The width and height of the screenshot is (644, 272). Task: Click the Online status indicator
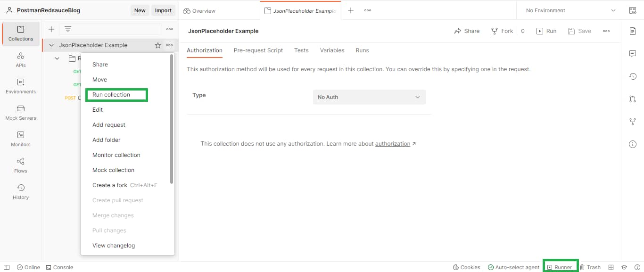[x=28, y=267]
